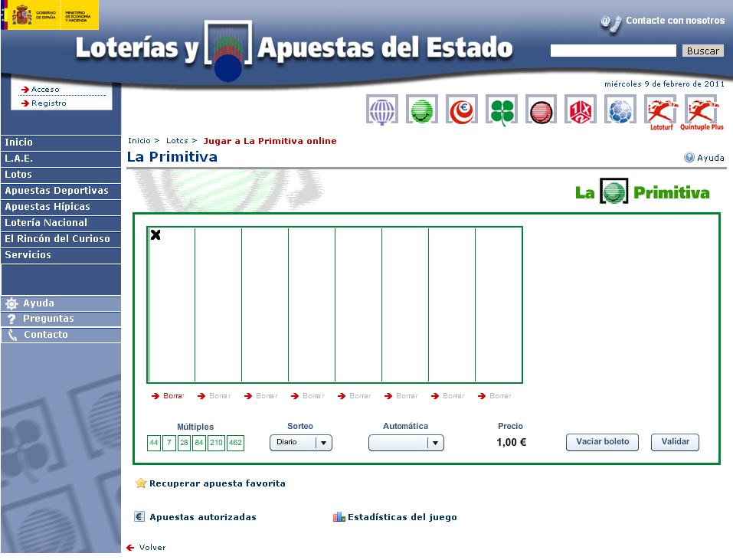Click the Lotos breadcrumb link
Screen dimensions: 733x560
177,141
